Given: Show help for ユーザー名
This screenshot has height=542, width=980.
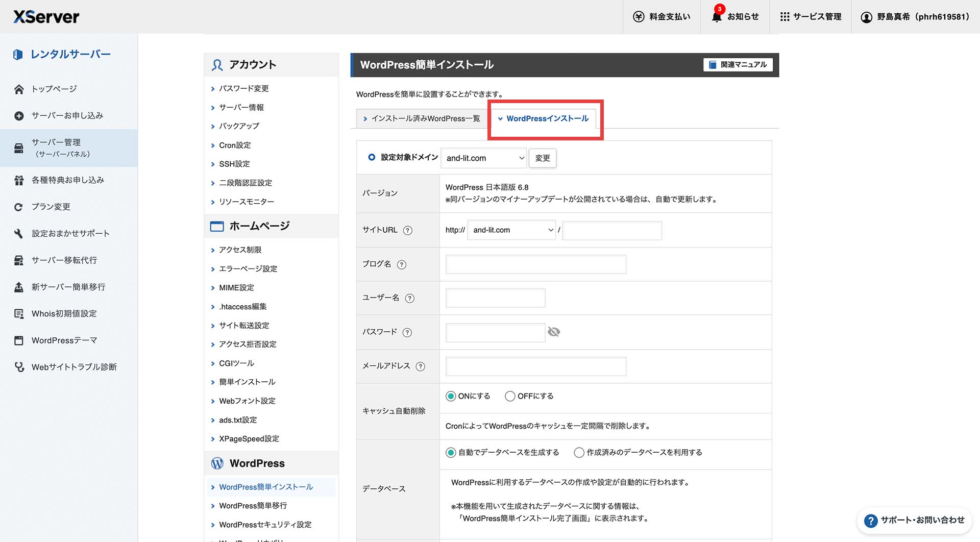Looking at the screenshot, I should (409, 298).
